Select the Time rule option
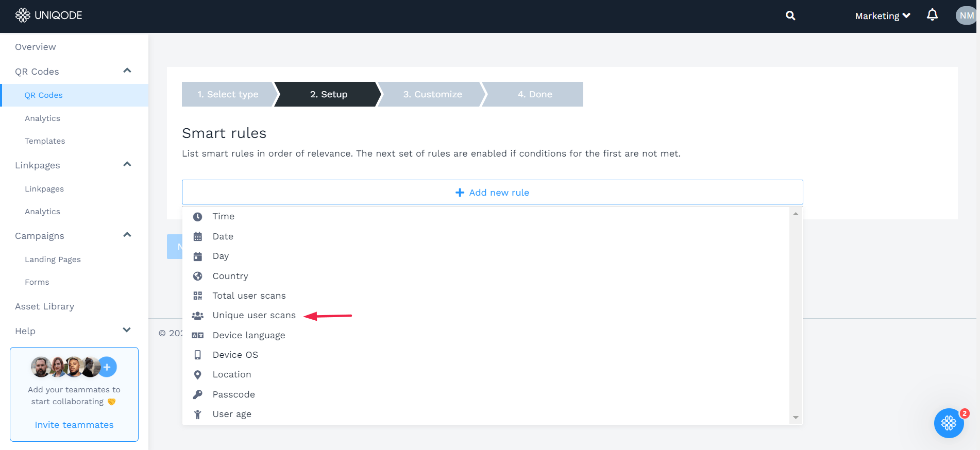 [x=223, y=216]
